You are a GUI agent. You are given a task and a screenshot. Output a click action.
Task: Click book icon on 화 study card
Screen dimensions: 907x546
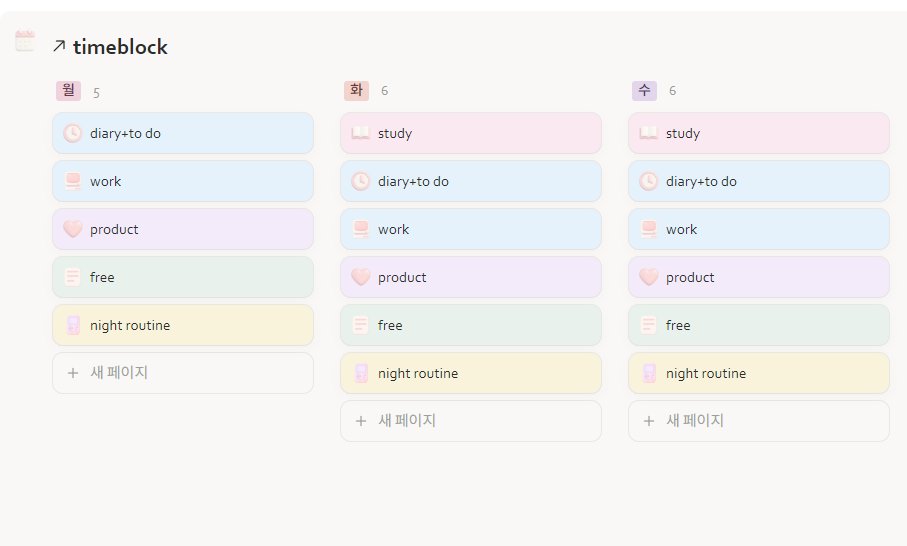coord(360,133)
